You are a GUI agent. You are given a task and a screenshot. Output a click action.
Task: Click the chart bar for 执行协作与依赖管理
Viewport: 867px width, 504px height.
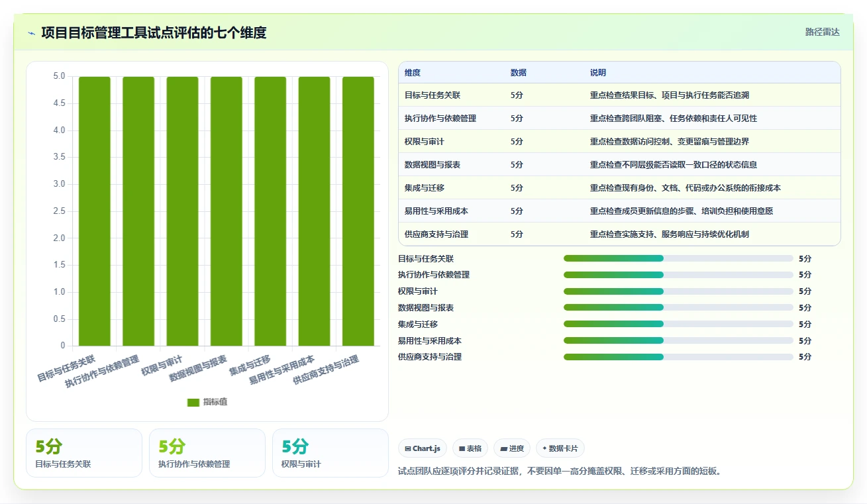(x=138, y=211)
